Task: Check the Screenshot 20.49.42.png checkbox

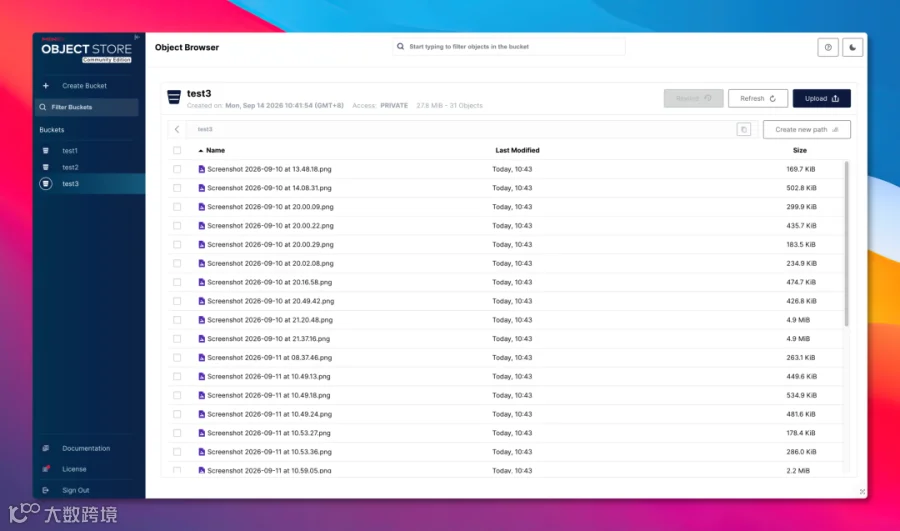Action: (x=177, y=301)
